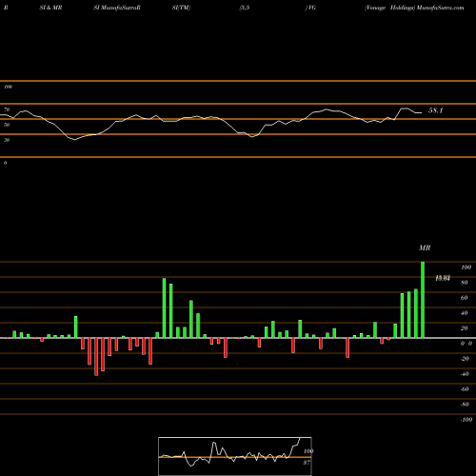The image size is (476, 476).
Task: Click the 60 label on MR axis
Action: (x=465, y=298)
